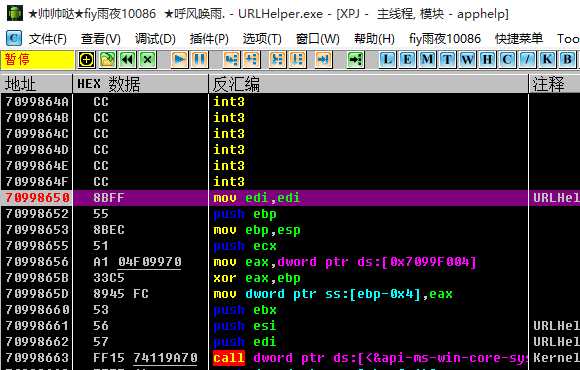Click hex bytes 'FF15 74119A70'

(x=145, y=358)
